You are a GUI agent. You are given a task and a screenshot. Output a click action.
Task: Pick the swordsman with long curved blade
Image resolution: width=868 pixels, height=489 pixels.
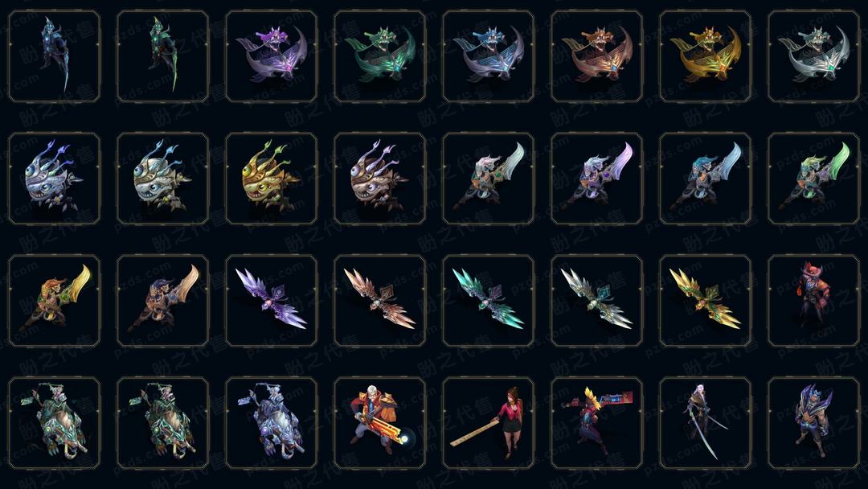706,423
